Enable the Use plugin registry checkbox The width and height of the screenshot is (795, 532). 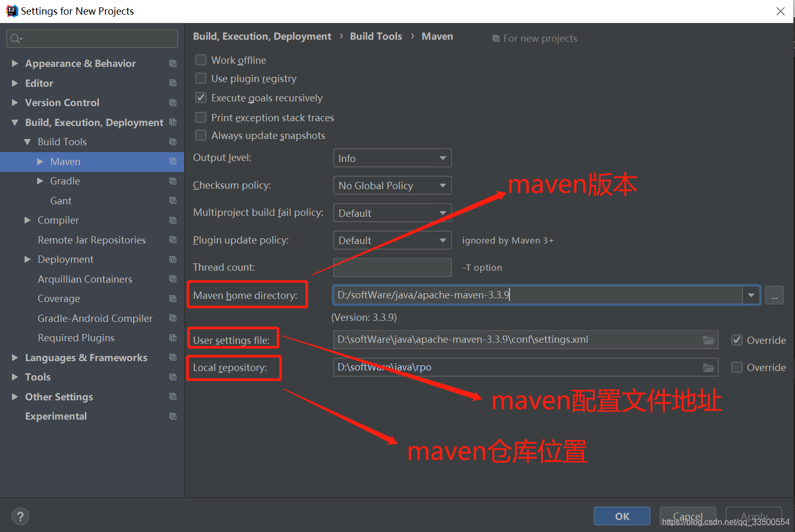point(201,78)
